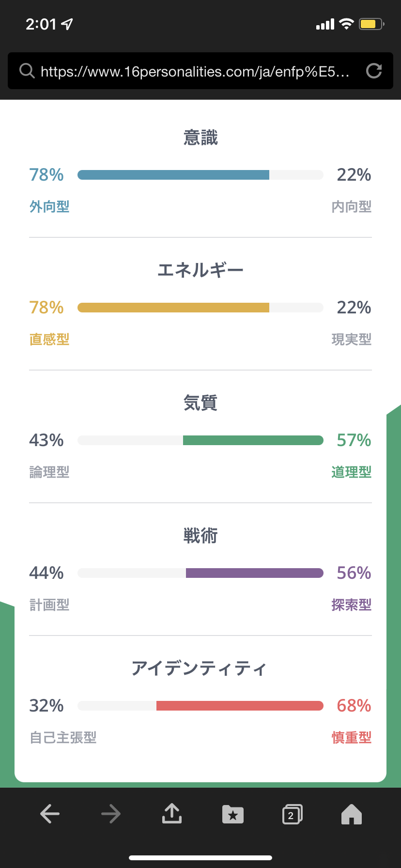Click the yellow エネルギー progress bar
This screenshot has width=401, height=868.
click(173, 308)
